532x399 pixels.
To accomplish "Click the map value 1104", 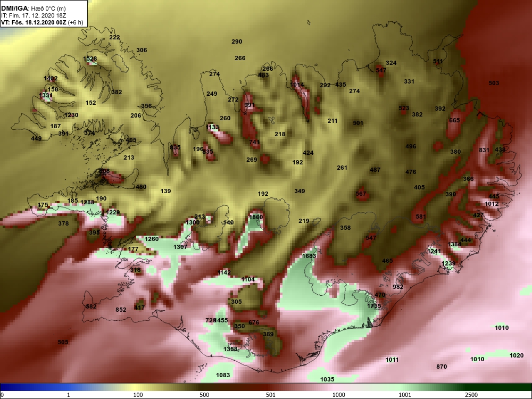I will [x=248, y=279].
